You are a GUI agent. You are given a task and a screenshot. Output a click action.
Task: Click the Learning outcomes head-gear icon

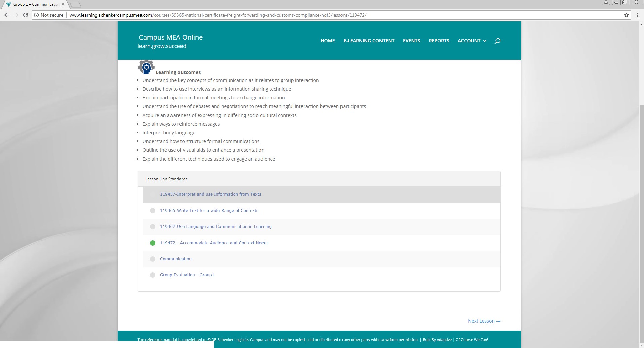tap(146, 67)
